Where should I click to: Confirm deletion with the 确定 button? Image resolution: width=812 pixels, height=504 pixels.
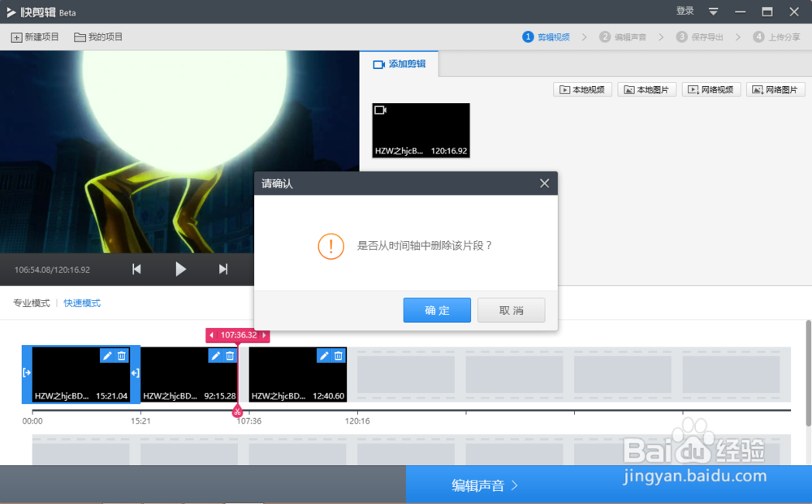point(437,310)
